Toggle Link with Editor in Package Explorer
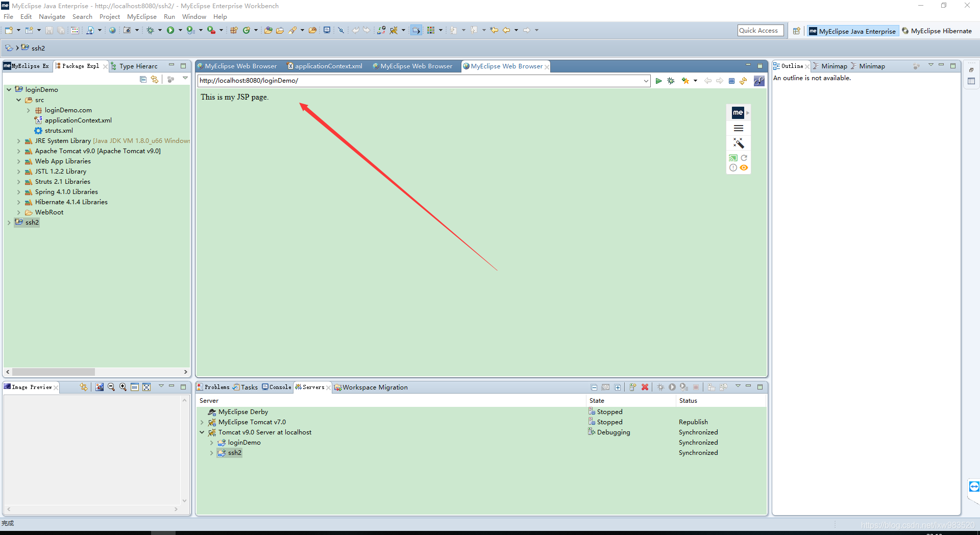This screenshot has height=535, width=980. tap(155, 79)
